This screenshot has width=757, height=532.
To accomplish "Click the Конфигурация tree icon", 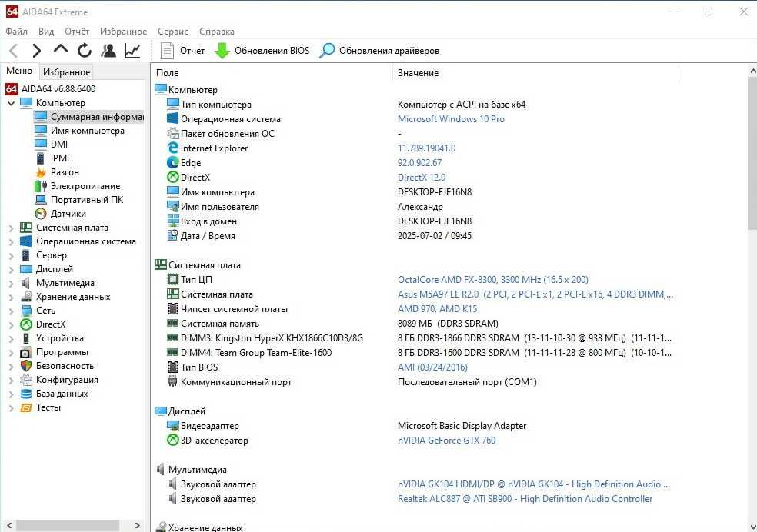I will (26, 380).
